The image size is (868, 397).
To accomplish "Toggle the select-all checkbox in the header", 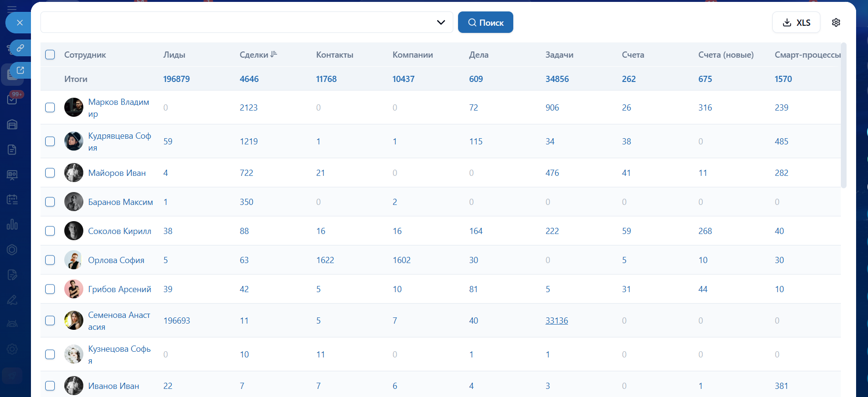I will [50, 55].
